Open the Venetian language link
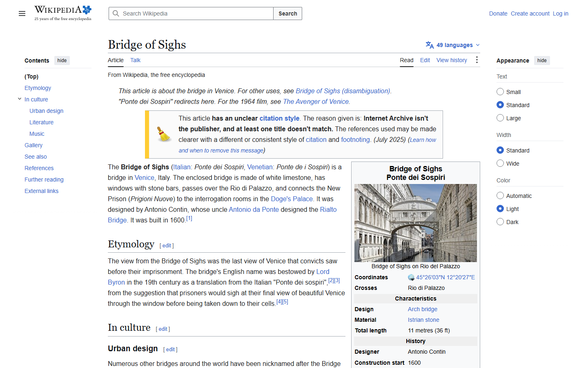588x368 pixels. tap(260, 167)
